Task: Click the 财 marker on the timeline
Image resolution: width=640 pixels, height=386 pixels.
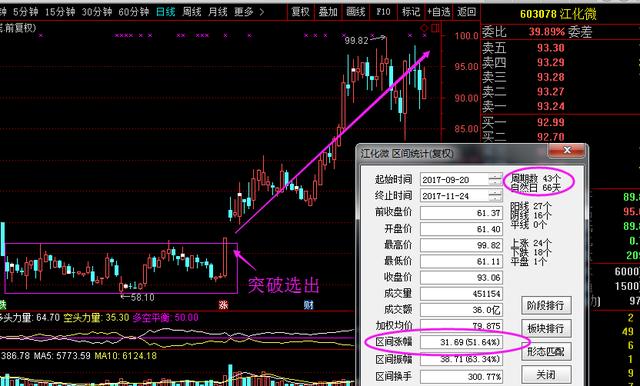Action: [309, 304]
